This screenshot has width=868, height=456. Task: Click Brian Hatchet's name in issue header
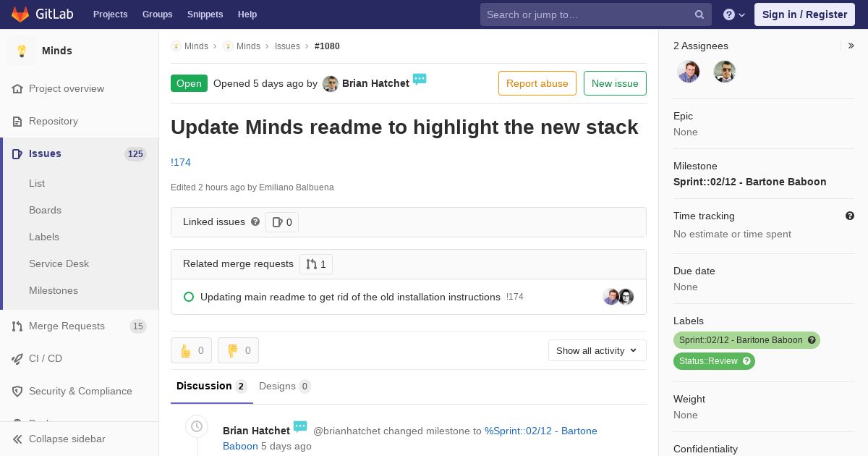point(375,83)
